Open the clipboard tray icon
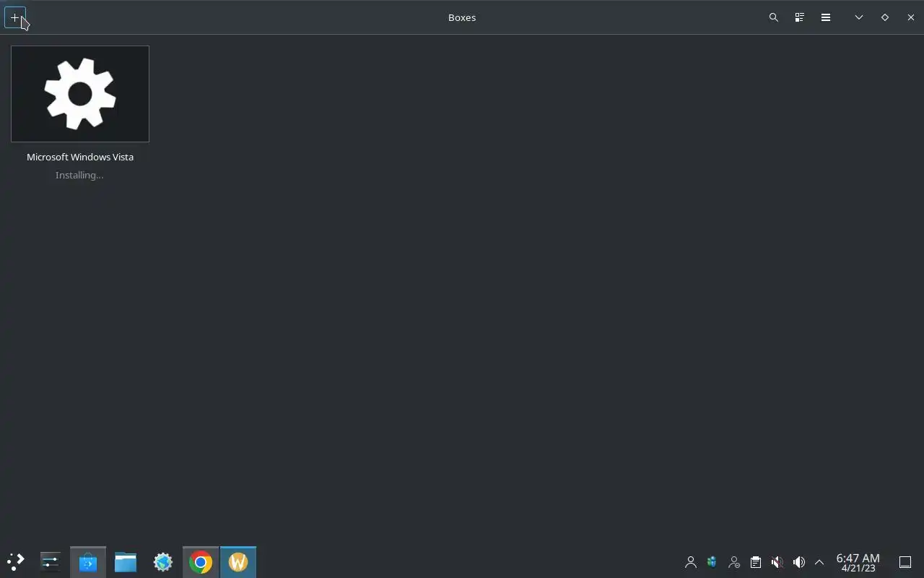This screenshot has width=924, height=578. pos(756,562)
